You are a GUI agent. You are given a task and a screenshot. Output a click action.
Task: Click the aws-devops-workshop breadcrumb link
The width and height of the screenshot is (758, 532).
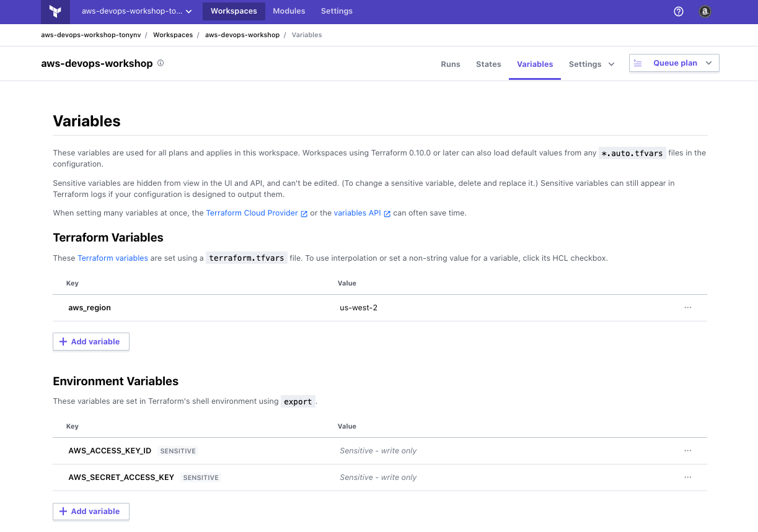[x=242, y=35]
